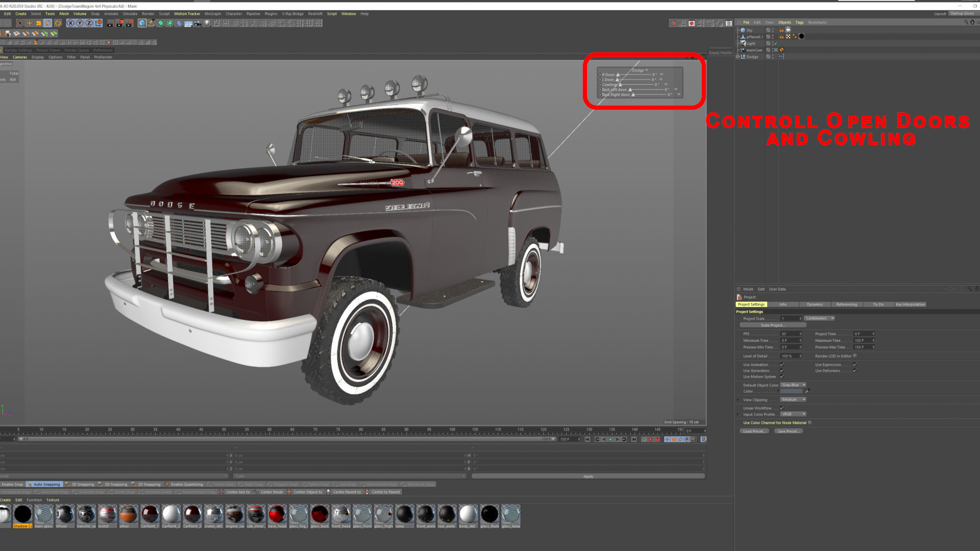Expand the Input Color Profile disclosure arrow
Screen dimensions: 980x551
(x=738, y=414)
